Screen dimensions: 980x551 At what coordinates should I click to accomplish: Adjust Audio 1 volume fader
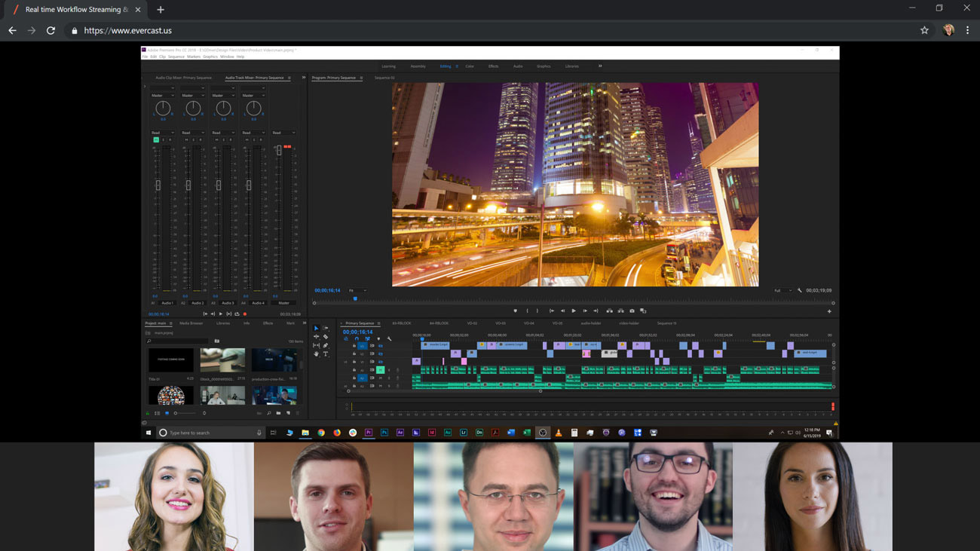point(158,185)
